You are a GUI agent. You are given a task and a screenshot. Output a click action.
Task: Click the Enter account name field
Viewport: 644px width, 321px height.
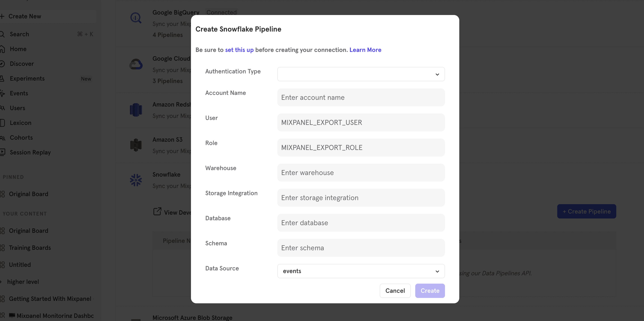361,97
